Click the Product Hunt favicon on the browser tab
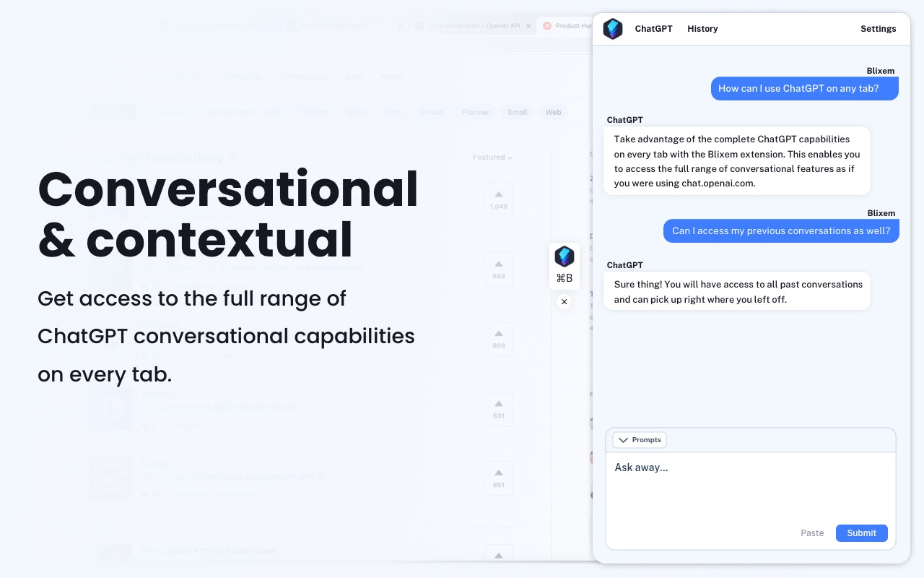This screenshot has height=578, width=924. (x=547, y=25)
